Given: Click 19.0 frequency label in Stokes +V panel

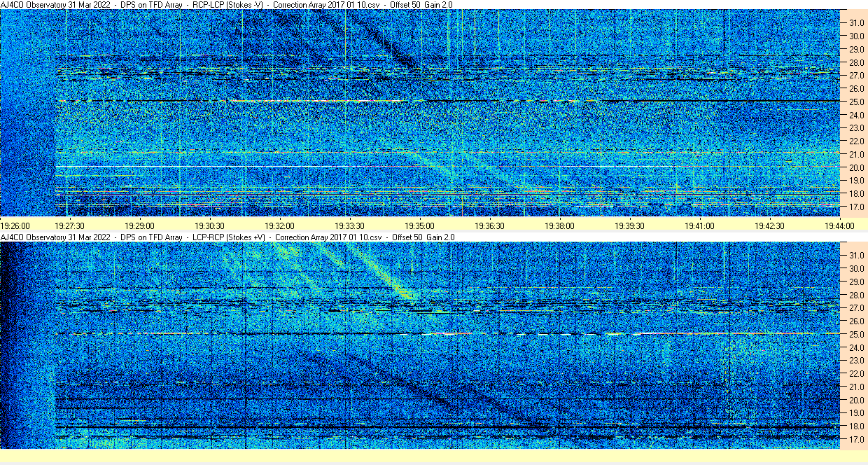Looking at the screenshot, I should tap(856, 413).
